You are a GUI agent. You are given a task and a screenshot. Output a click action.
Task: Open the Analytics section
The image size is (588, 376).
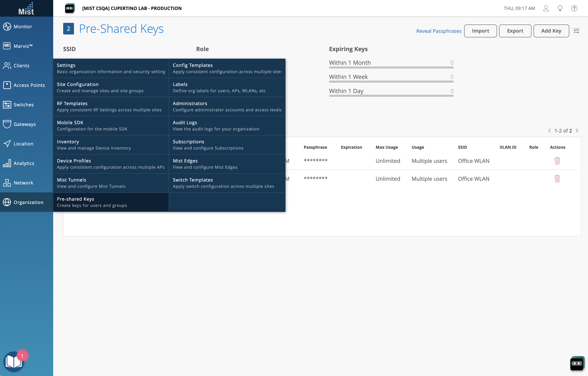click(x=24, y=163)
